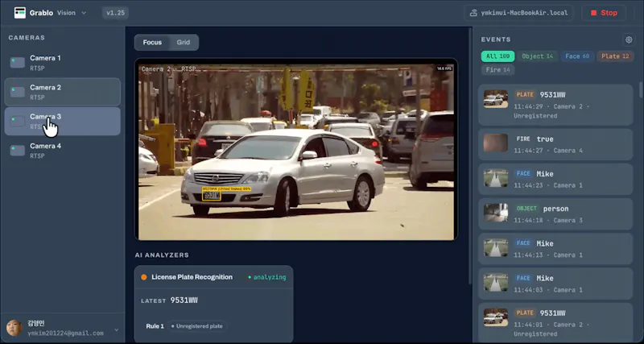Filter events by Fire 14
The image size is (644, 344).
pyautogui.click(x=497, y=70)
